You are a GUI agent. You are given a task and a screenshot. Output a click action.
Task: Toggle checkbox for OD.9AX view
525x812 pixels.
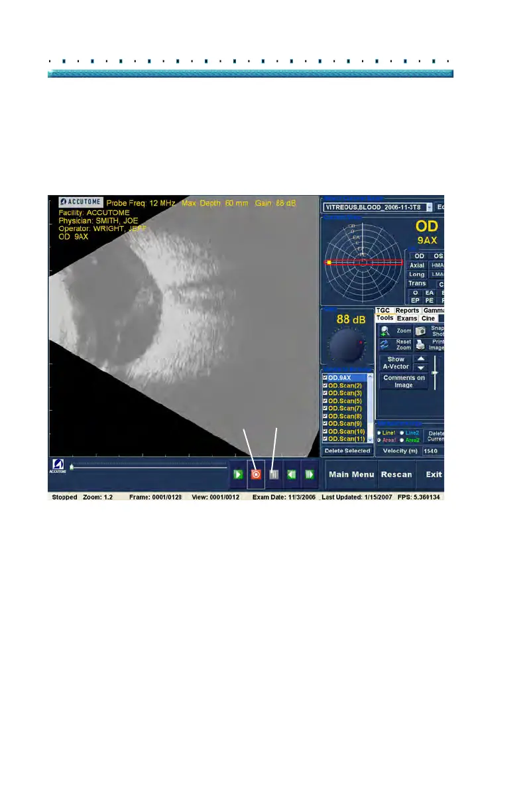[325, 377]
